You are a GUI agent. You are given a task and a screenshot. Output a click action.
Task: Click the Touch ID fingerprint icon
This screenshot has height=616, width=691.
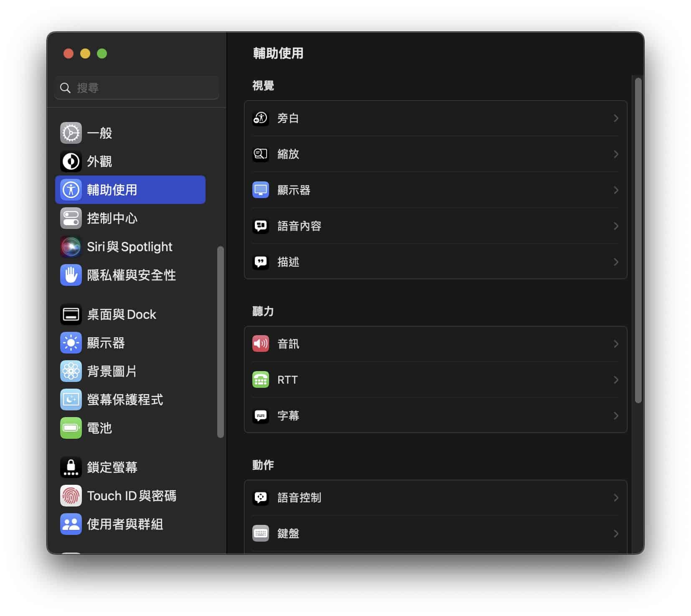[71, 496]
